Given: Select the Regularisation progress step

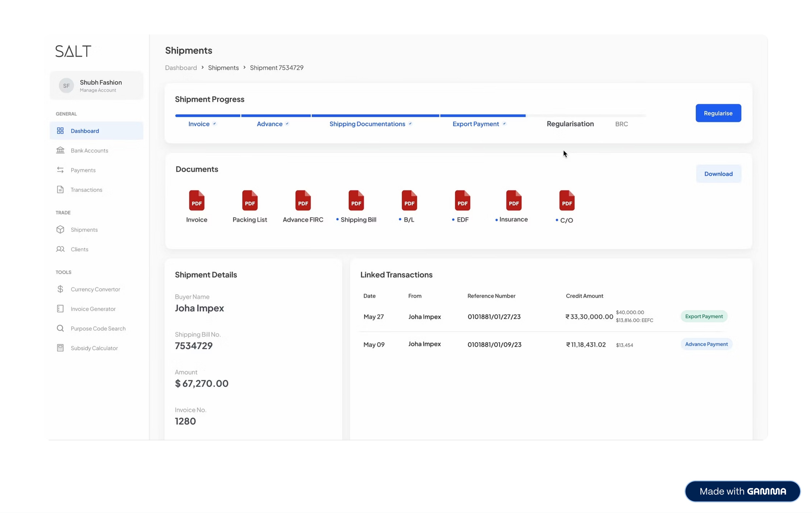Looking at the screenshot, I should click(570, 124).
